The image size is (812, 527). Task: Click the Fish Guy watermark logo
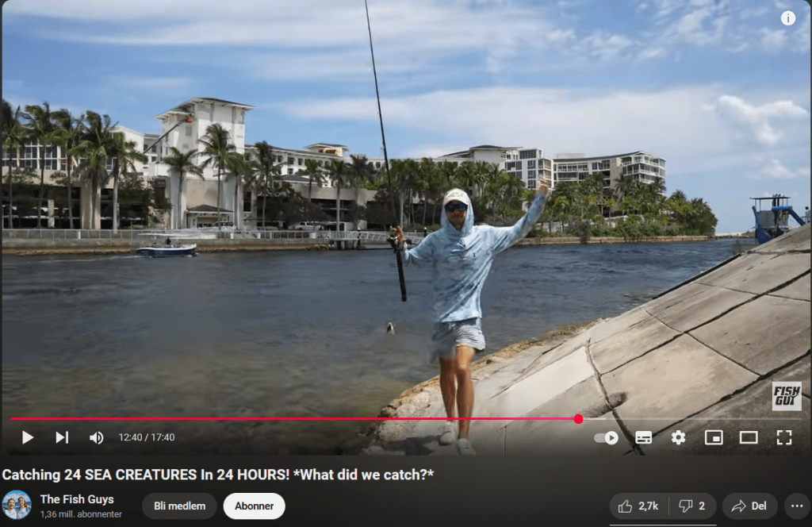(787, 396)
